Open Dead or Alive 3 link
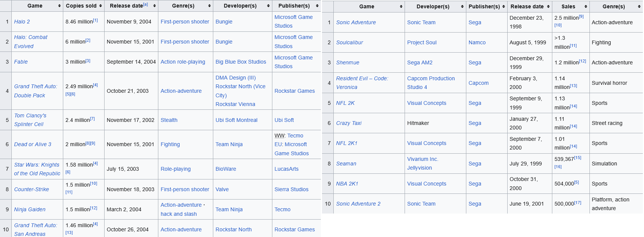 pyautogui.click(x=33, y=144)
